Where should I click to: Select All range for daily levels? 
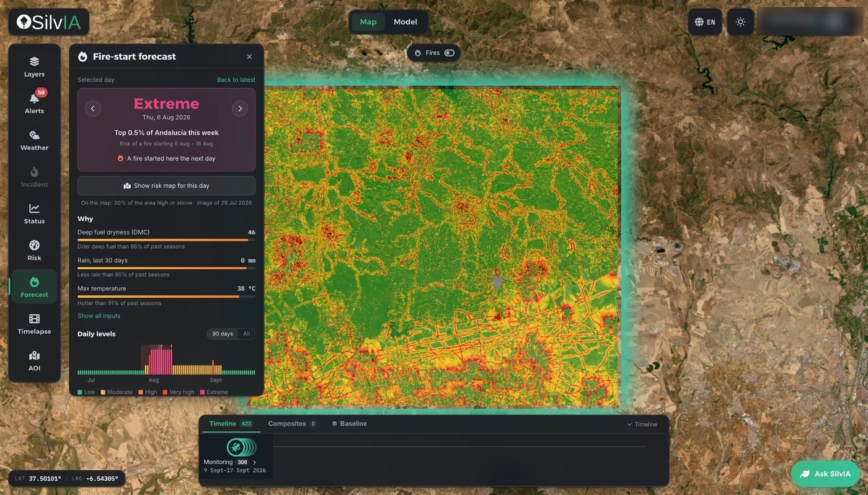coord(246,334)
